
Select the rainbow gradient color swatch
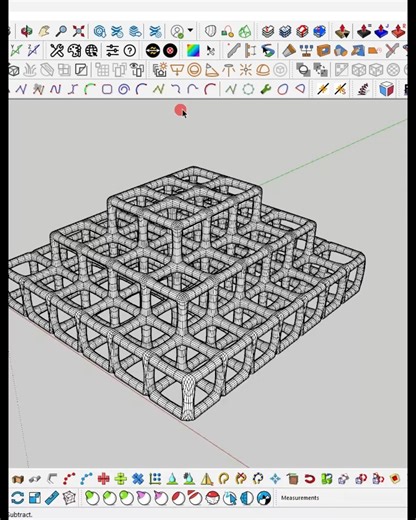pos(193,51)
